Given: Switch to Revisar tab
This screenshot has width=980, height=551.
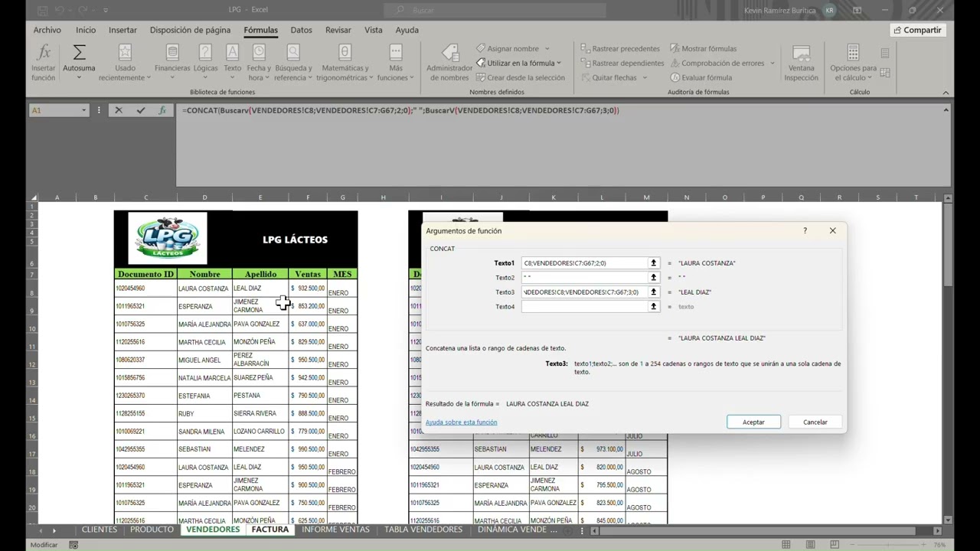Looking at the screenshot, I should (x=338, y=30).
